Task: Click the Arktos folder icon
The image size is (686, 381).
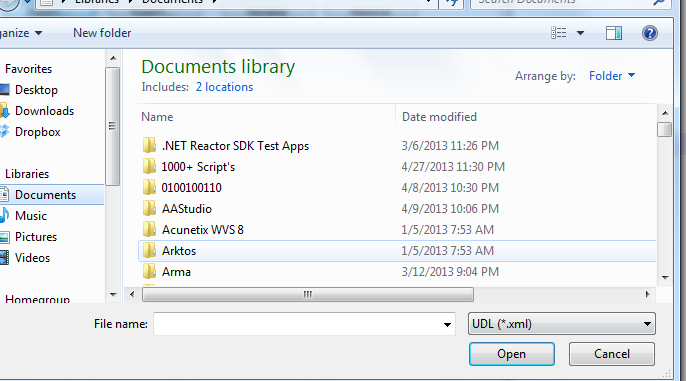Action: [x=149, y=250]
